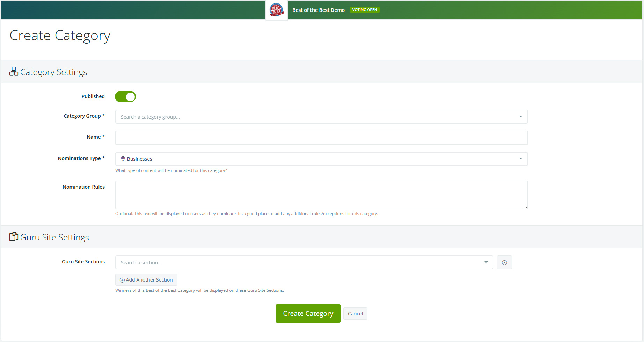
Task: Click the plus icon in Add Another Section
Action: coord(122,280)
